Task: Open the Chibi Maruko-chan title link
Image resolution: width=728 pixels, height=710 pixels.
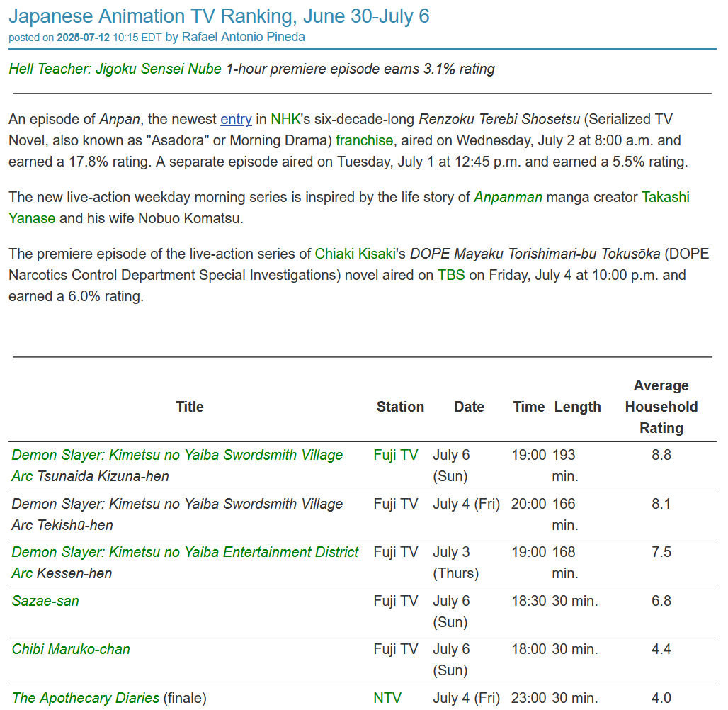Action: click(71, 649)
